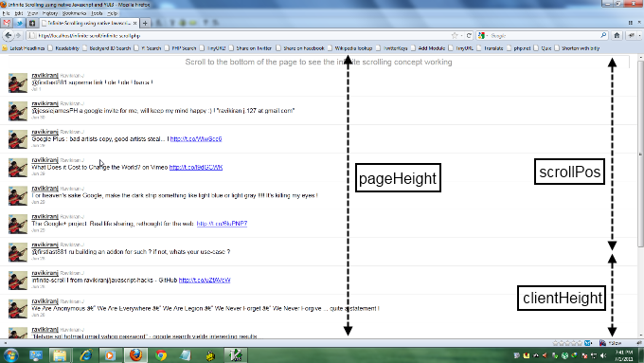Click the Add Module bookmark
Screen dimensions: 644x363
(x=428, y=48)
